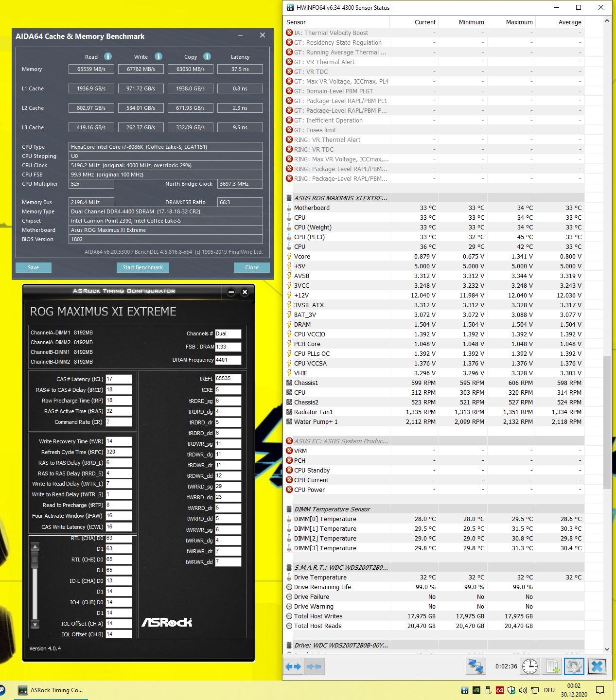Click the Water Pump+ 1 fan icon
The image size is (616, 700).
tap(289, 421)
